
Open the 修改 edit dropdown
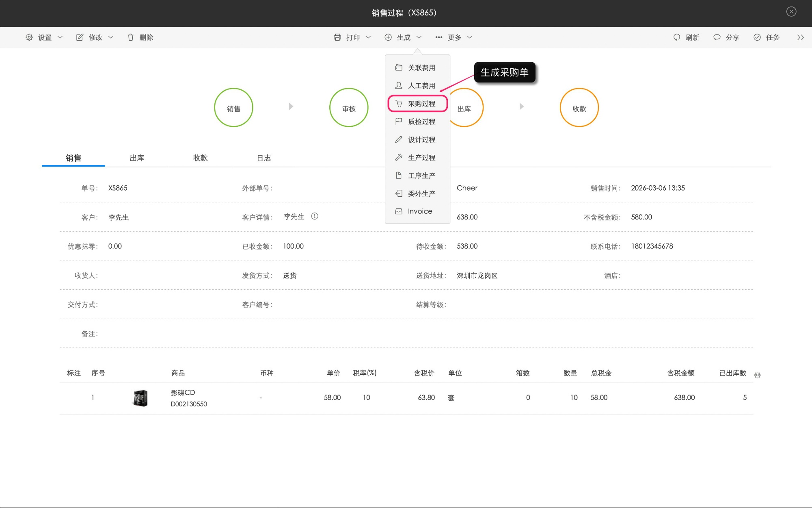(x=95, y=37)
